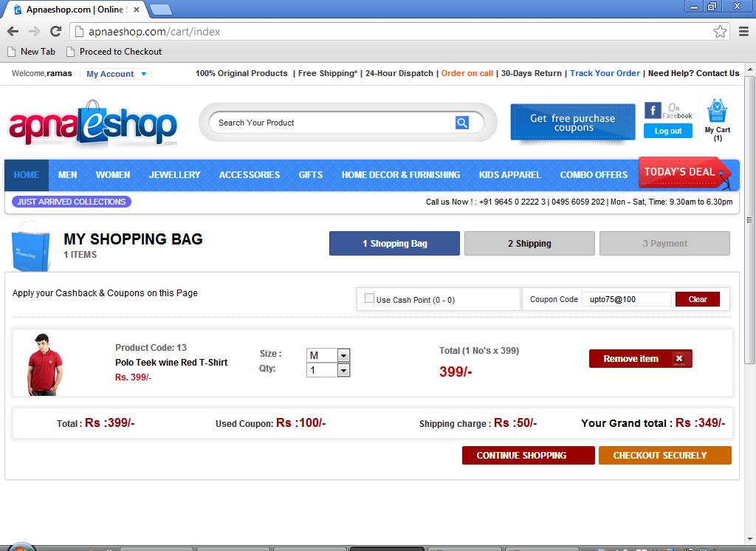Close the Apnaeshop.com browser tab
Image resolution: width=756 pixels, height=551 pixels.
pyautogui.click(x=137, y=9)
